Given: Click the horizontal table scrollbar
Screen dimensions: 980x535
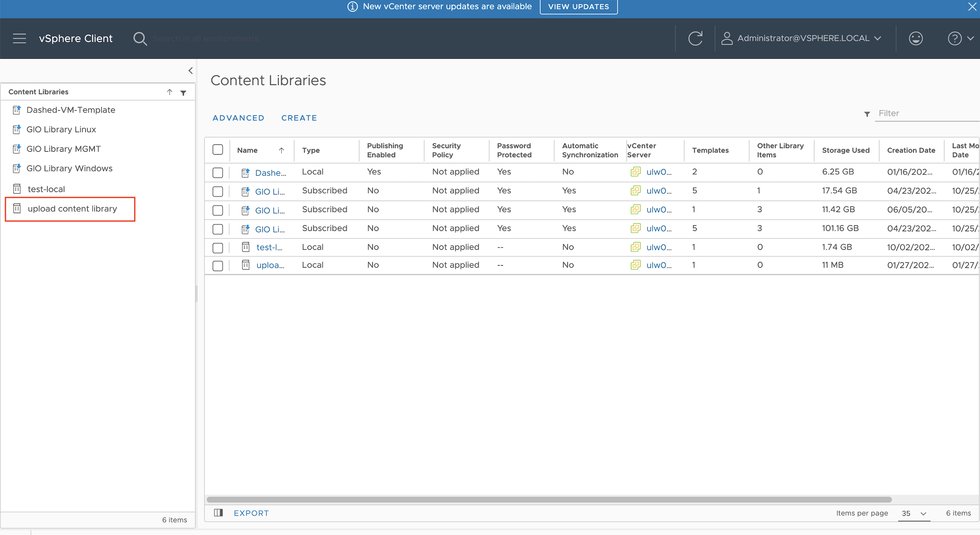Looking at the screenshot, I should pos(548,499).
